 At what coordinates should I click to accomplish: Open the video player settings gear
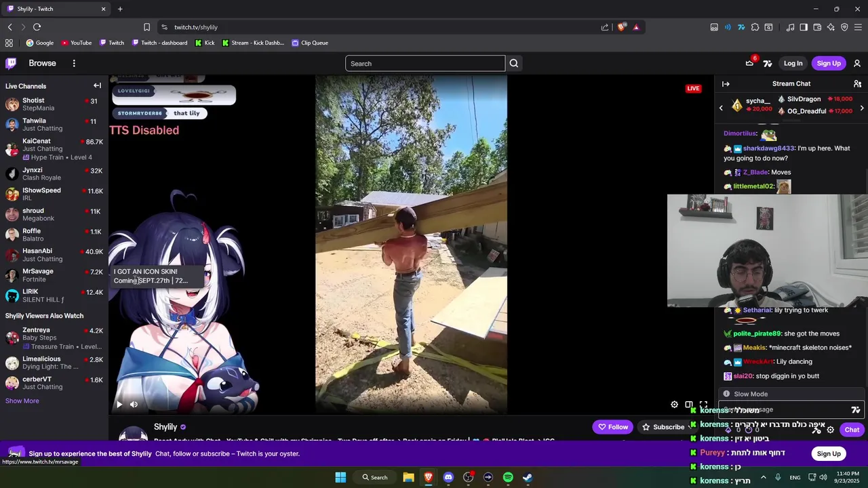click(x=674, y=405)
